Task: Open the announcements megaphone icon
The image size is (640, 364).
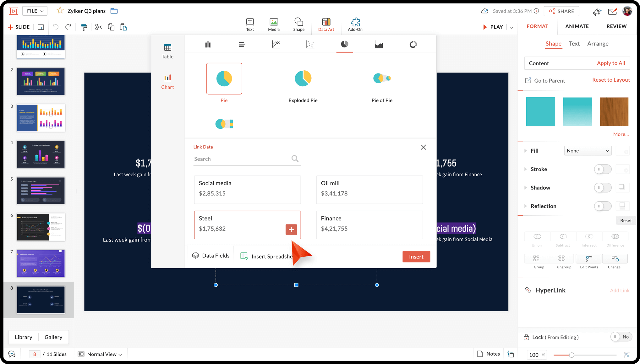Action: 597,12
